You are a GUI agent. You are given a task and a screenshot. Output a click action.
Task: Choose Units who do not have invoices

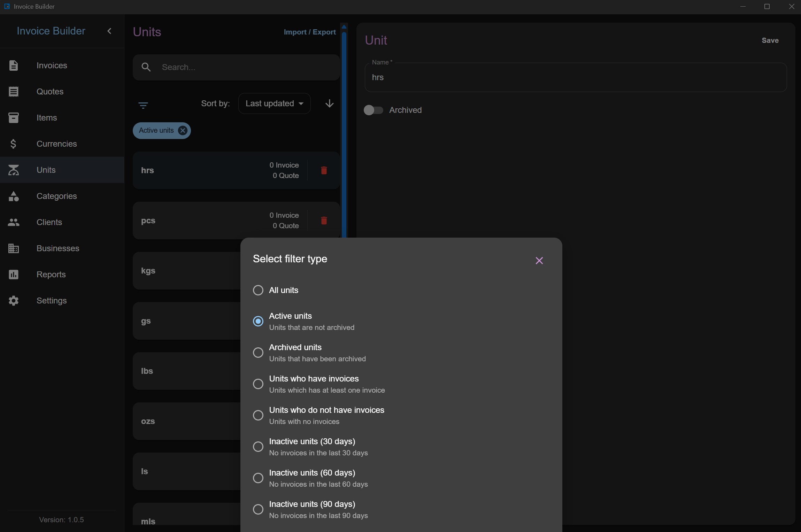tap(258, 415)
